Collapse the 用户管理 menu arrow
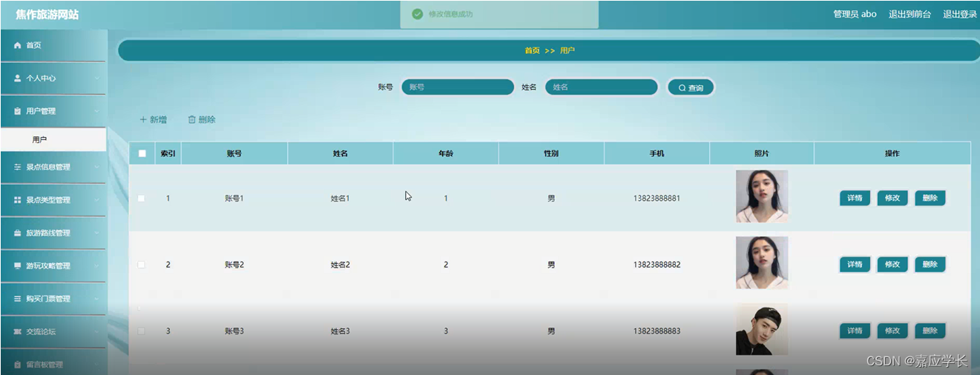This screenshot has height=375, width=980. pyautogui.click(x=96, y=111)
